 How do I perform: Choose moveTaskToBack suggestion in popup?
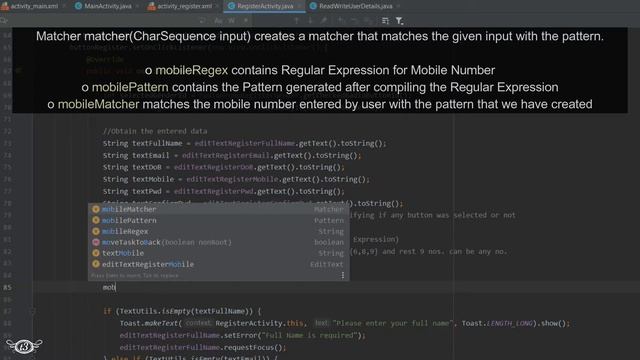point(218,242)
